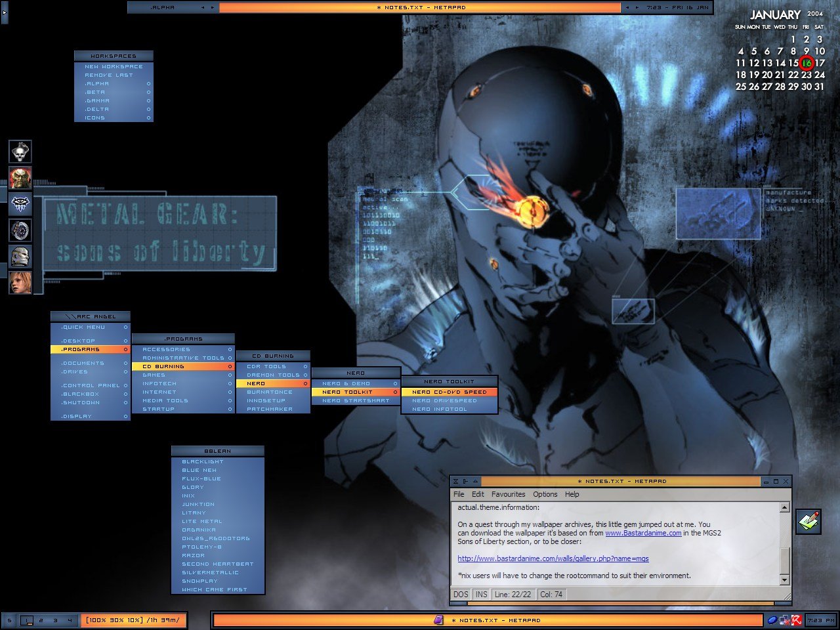Follow the www.Bastardanime.com link
The height and width of the screenshot is (630, 840).
point(643,533)
